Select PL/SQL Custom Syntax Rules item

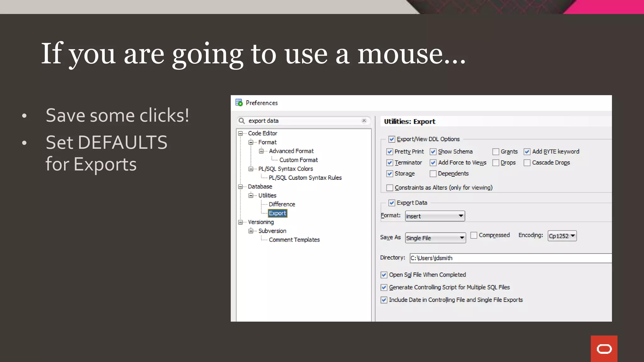305,178
